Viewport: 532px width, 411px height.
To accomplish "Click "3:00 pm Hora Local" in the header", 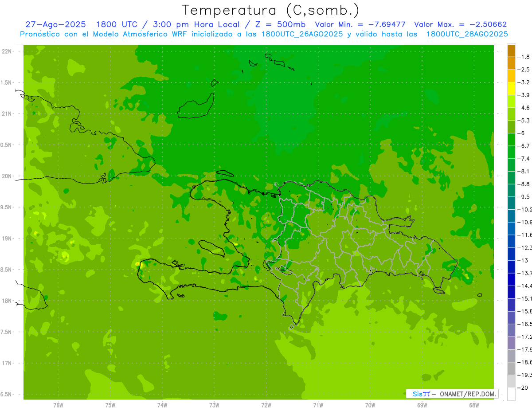I will coord(196,24).
